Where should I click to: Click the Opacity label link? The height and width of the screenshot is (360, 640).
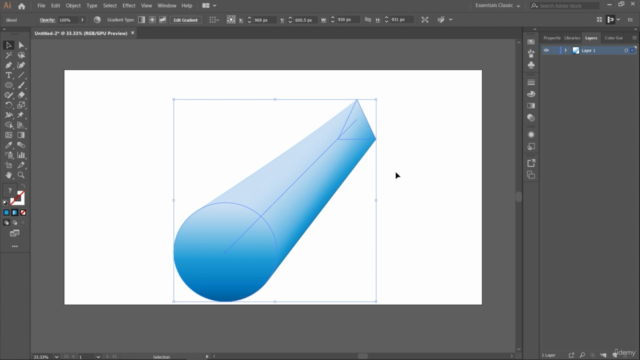47,20
